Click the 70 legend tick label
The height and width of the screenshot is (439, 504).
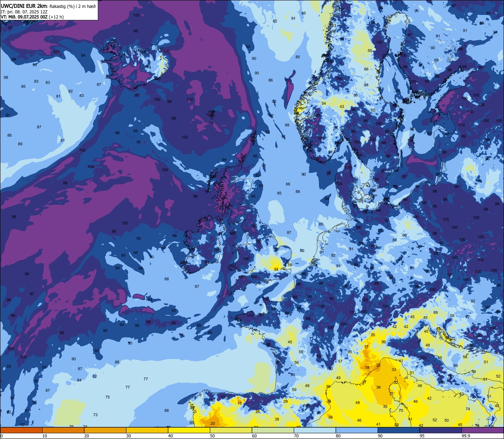297,436
